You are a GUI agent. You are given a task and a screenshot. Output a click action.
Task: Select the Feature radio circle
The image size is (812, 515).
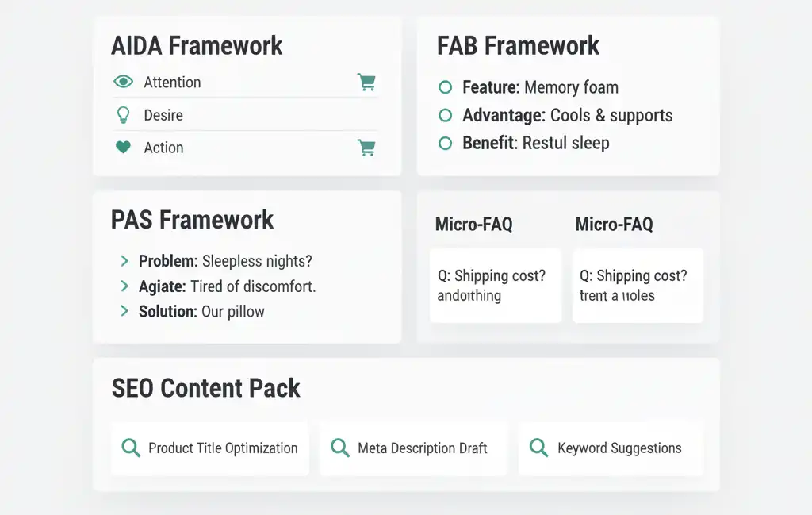[445, 87]
